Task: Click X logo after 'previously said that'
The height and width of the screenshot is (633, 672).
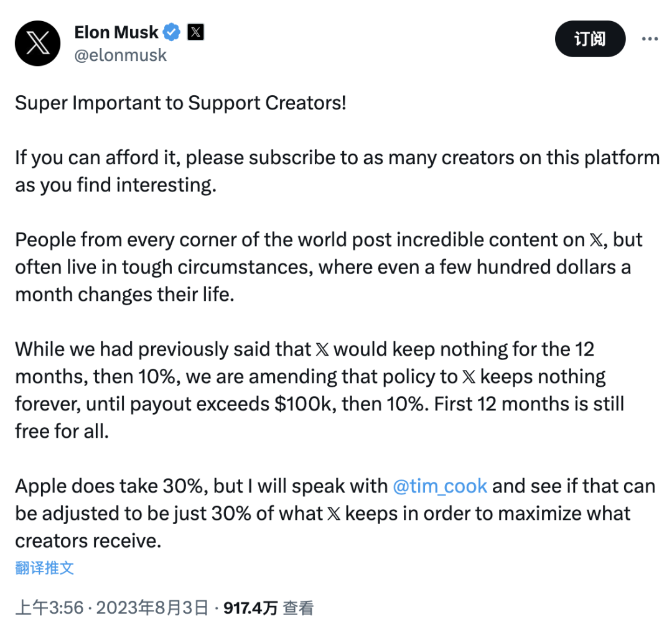Action: 322,349
